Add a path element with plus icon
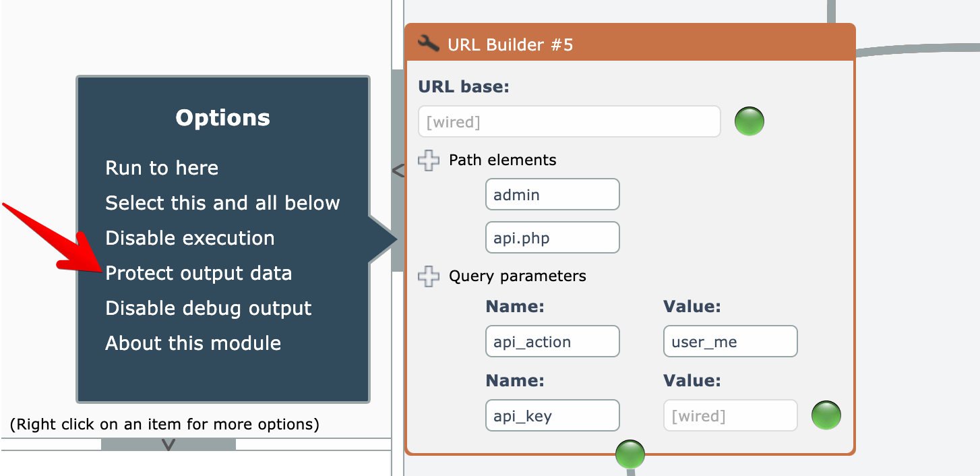980x476 pixels. [429, 160]
